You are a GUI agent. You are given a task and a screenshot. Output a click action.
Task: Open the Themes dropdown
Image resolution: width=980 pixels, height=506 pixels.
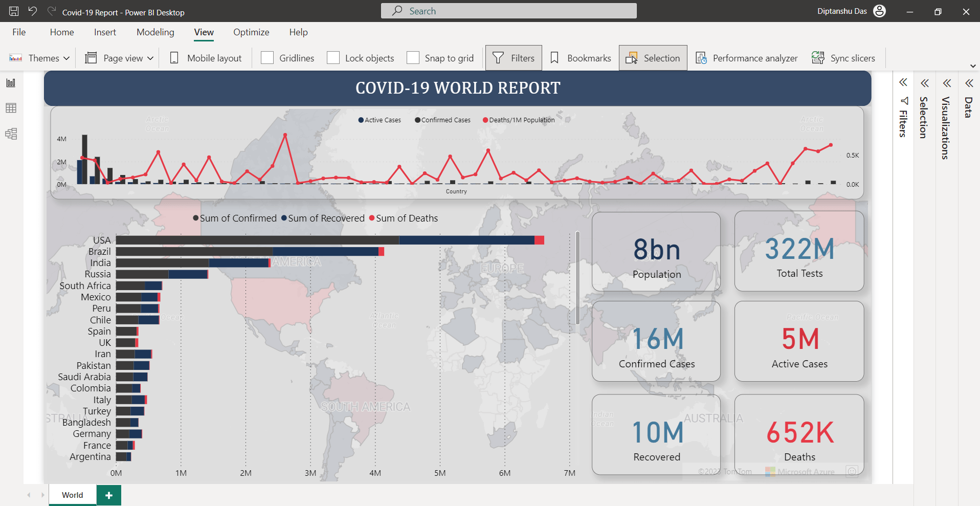[x=39, y=58]
